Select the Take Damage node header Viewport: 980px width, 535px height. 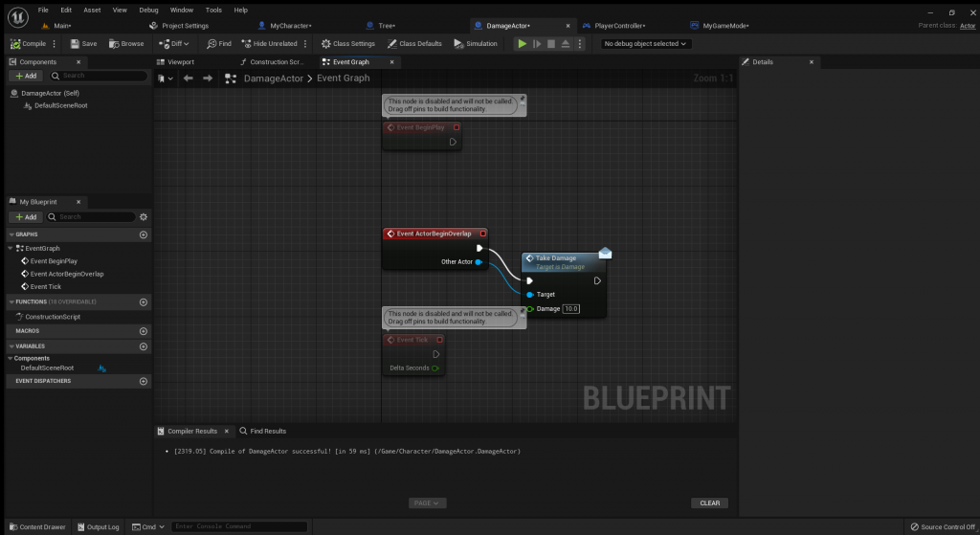click(x=563, y=262)
